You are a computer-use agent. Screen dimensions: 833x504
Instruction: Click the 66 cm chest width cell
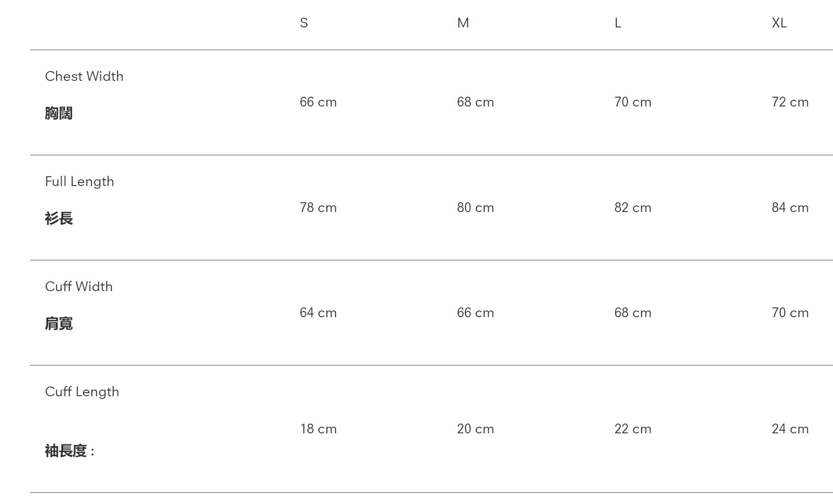tap(318, 102)
